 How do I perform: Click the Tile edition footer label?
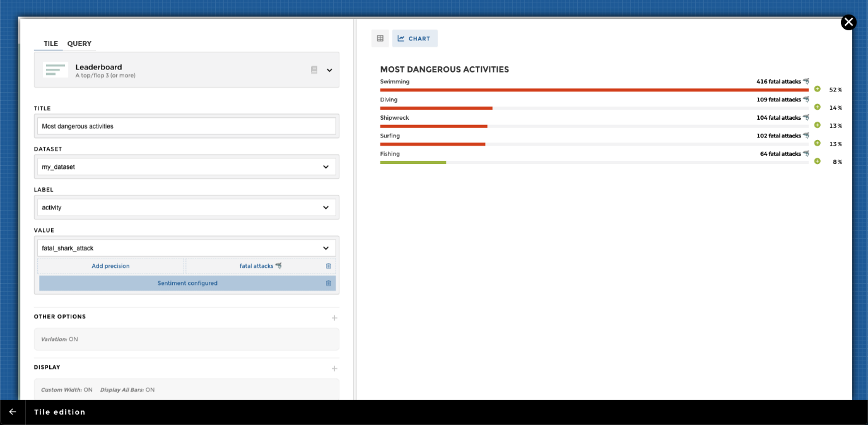pyautogui.click(x=60, y=412)
